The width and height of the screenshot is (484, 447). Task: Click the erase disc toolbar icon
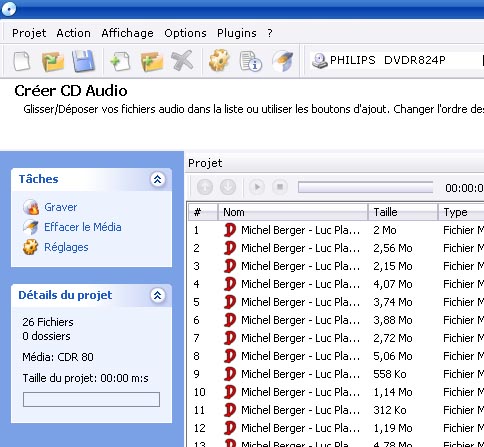click(283, 61)
